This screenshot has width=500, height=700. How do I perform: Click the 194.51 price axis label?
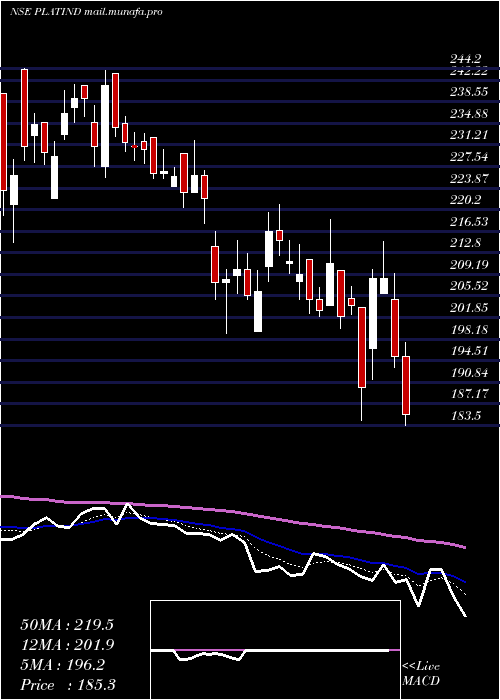pyautogui.click(x=468, y=350)
